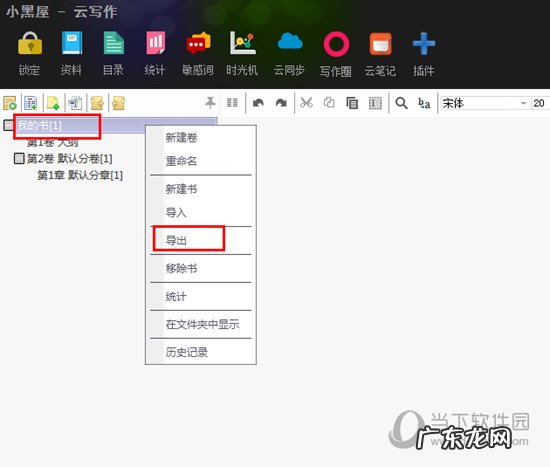The height and width of the screenshot is (467, 550).
Task: Redo with the right curved arrow
Action: click(281, 103)
